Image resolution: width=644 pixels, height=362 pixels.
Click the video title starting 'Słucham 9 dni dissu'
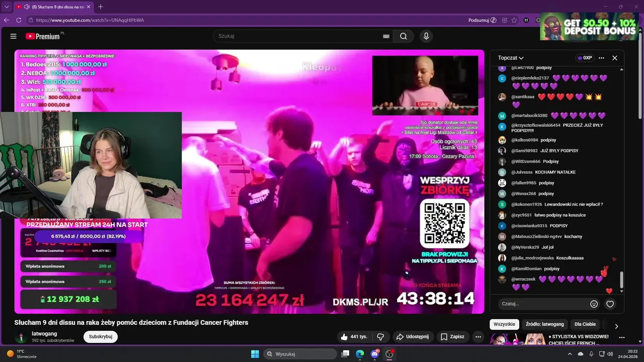pyautogui.click(x=131, y=322)
